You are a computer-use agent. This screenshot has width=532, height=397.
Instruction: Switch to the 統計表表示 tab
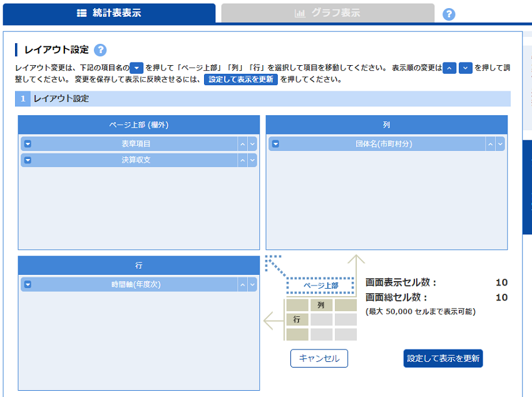[x=109, y=13]
